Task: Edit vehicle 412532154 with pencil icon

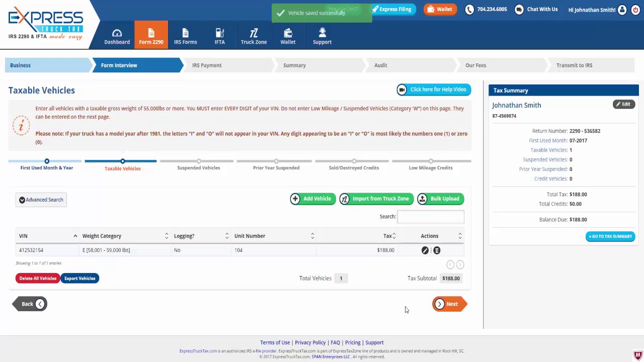Action: pos(425,250)
